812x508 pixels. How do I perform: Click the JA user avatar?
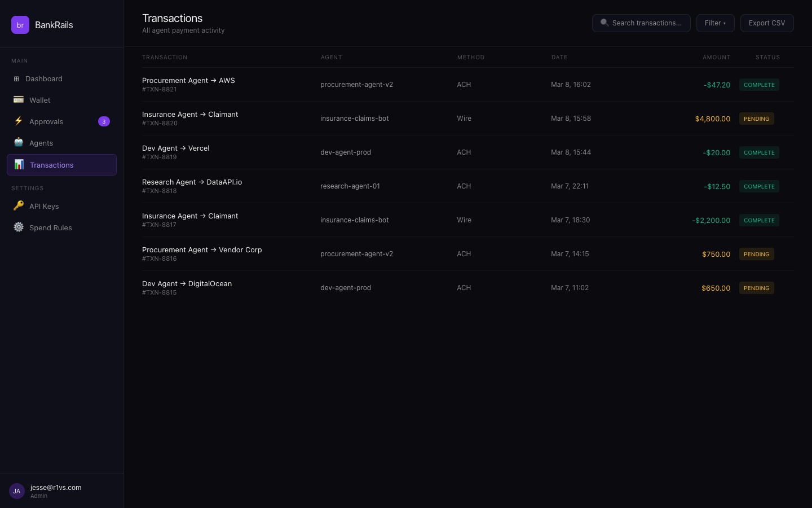click(17, 491)
